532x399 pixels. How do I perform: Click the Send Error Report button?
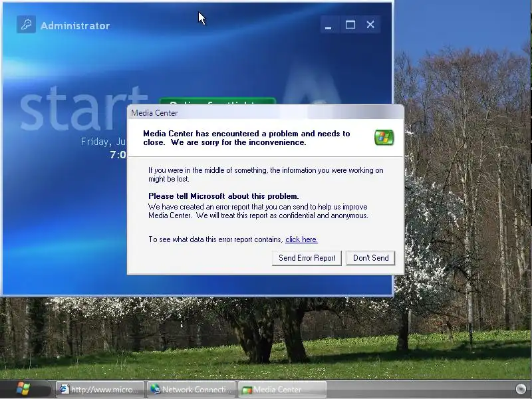[307, 258]
